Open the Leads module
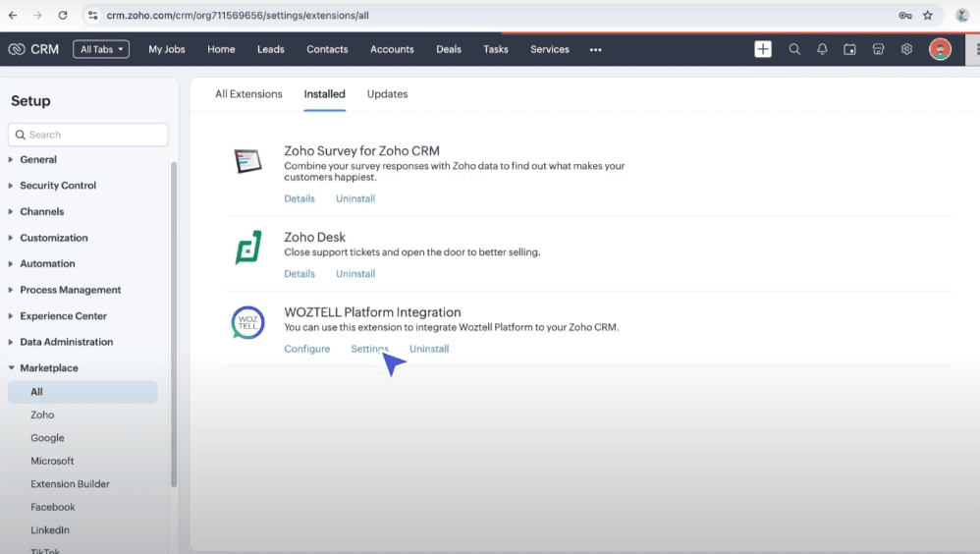Image resolution: width=980 pixels, height=554 pixels. point(271,49)
